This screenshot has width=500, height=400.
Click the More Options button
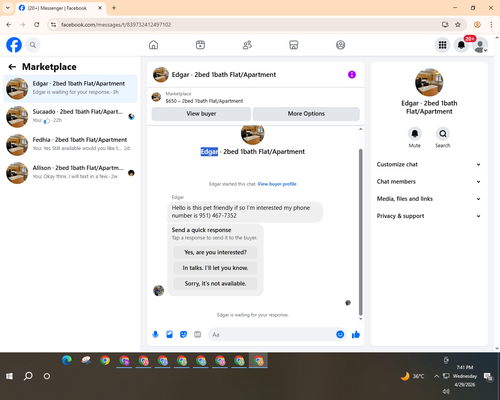[306, 114]
